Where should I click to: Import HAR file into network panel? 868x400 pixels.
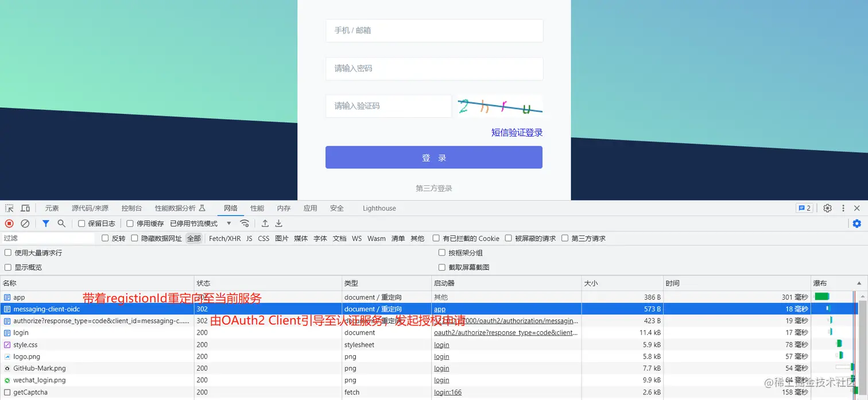click(x=265, y=223)
